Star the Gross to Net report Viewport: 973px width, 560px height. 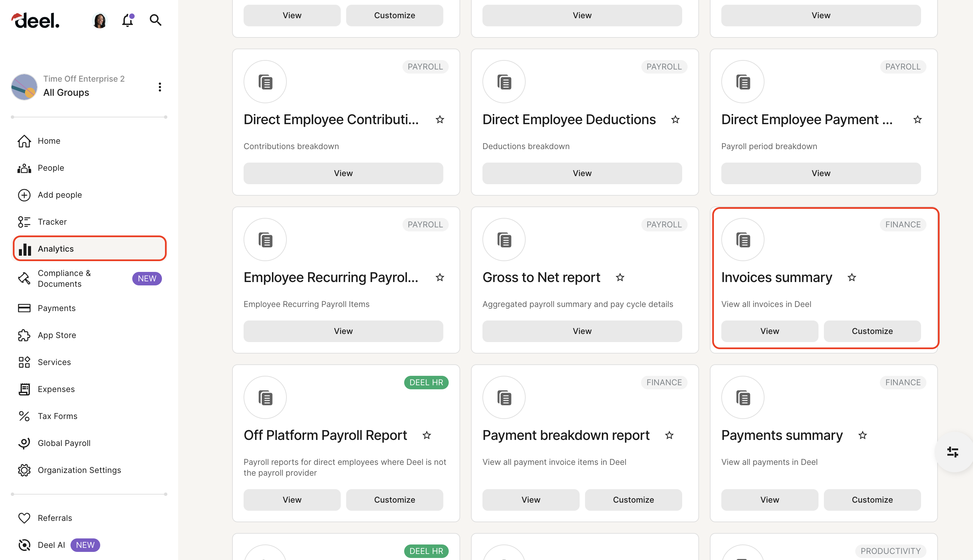[619, 277]
